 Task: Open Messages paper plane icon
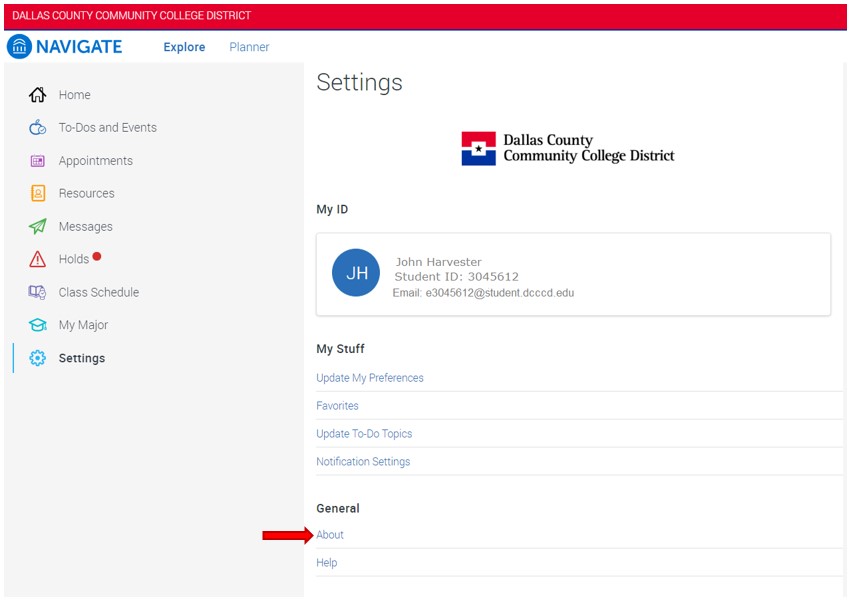point(38,227)
